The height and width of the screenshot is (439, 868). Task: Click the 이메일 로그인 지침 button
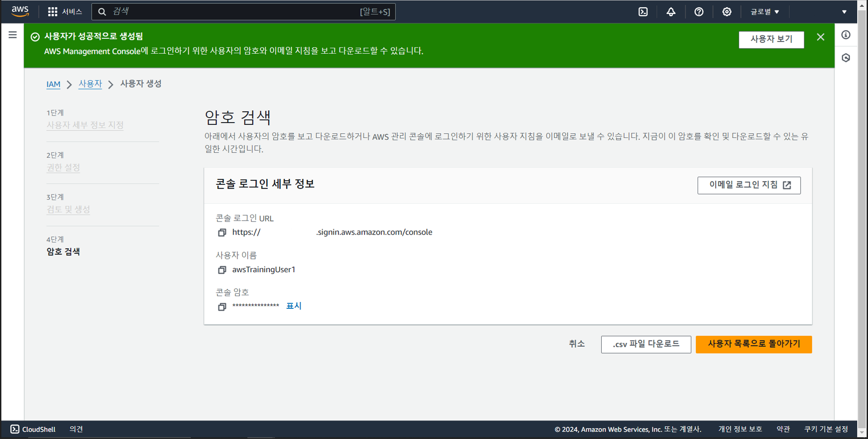[749, 185]
